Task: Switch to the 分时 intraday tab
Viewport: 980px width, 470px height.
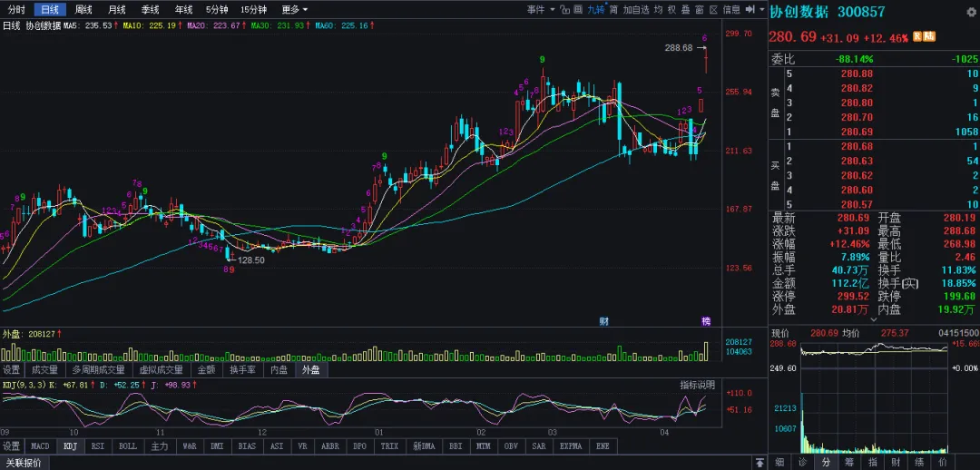Action: point(17,9)
